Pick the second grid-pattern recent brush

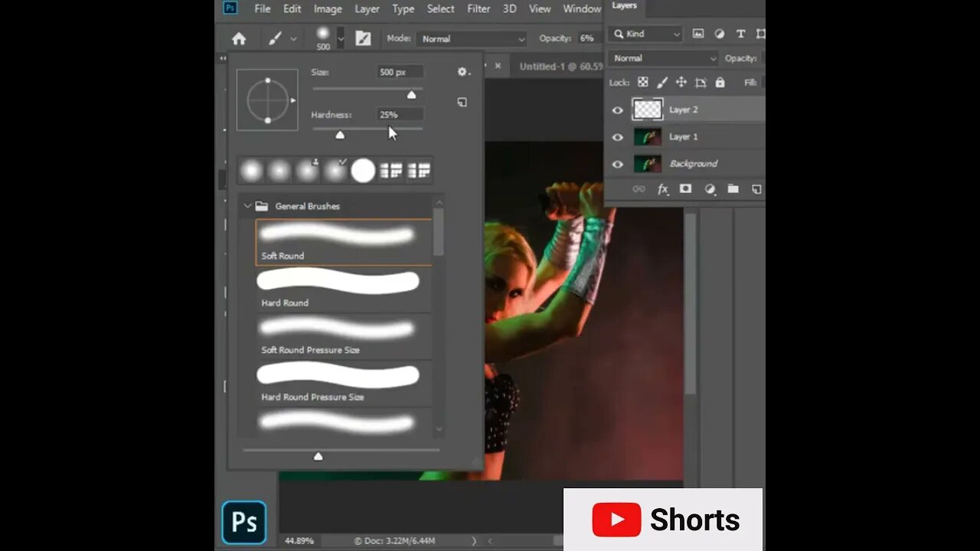(419, 171)
